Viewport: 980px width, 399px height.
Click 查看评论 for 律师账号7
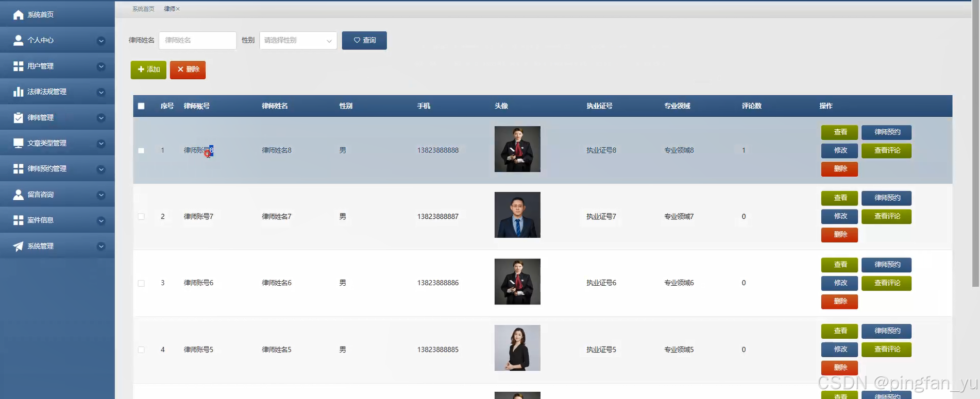(886, 216)
